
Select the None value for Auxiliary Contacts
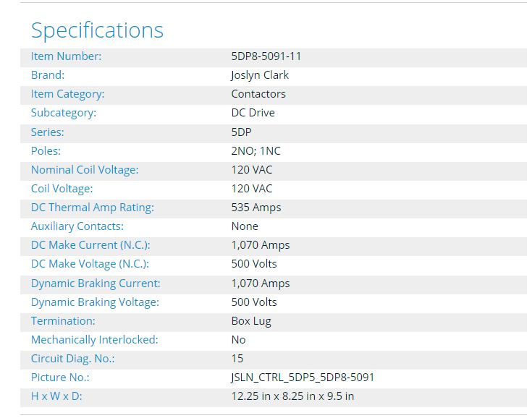245,226
